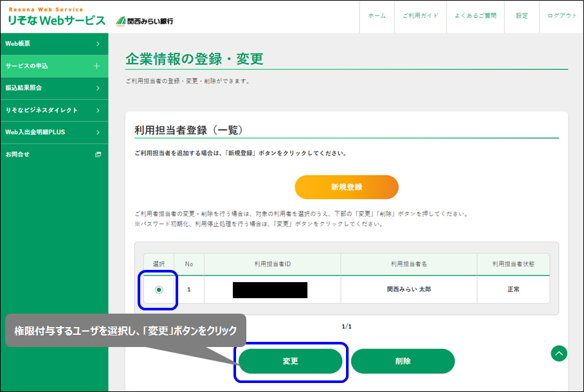Screen dimensions: 584x392
Task: Click ログアウト to sign out
Action: (562, 16)
